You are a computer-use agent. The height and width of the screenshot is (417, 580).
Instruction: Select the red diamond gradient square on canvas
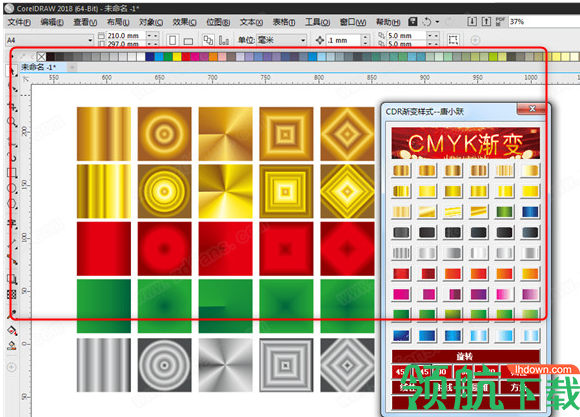(x=347, y=249)
